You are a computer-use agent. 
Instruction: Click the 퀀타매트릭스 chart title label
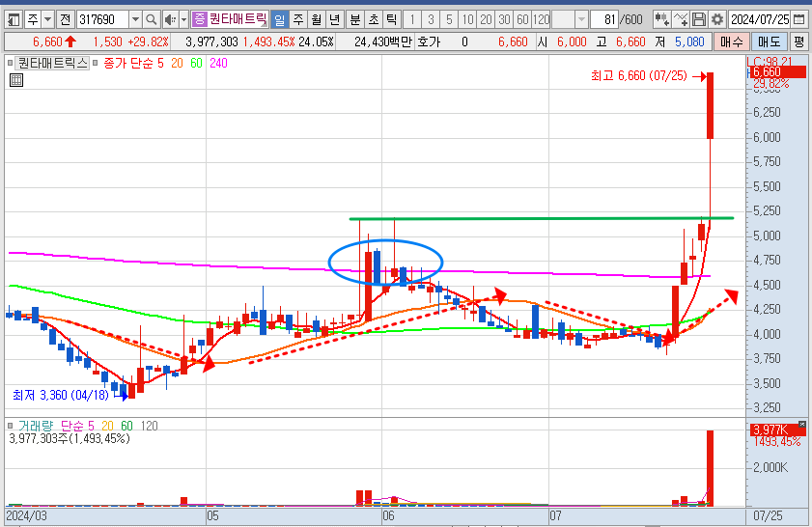pos(52,63)
